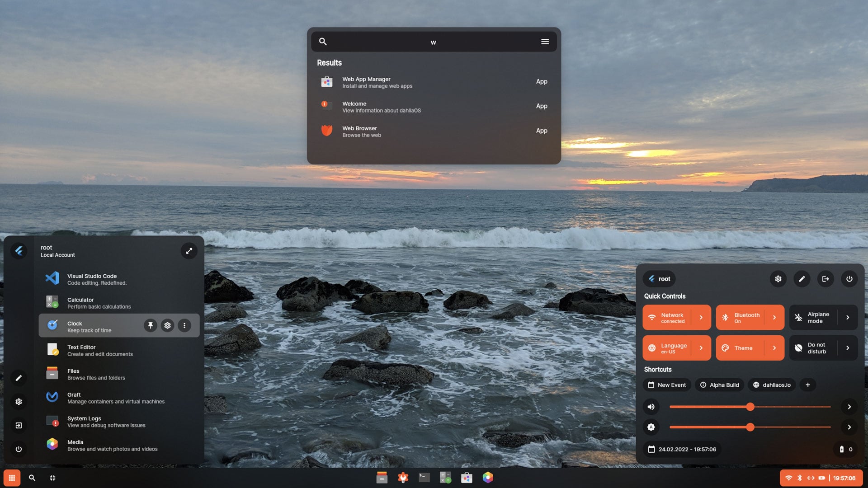This screenshot has width=868, height=488.
Task: Open the Terminal icon in taskbar
Action: click(424, 478)
